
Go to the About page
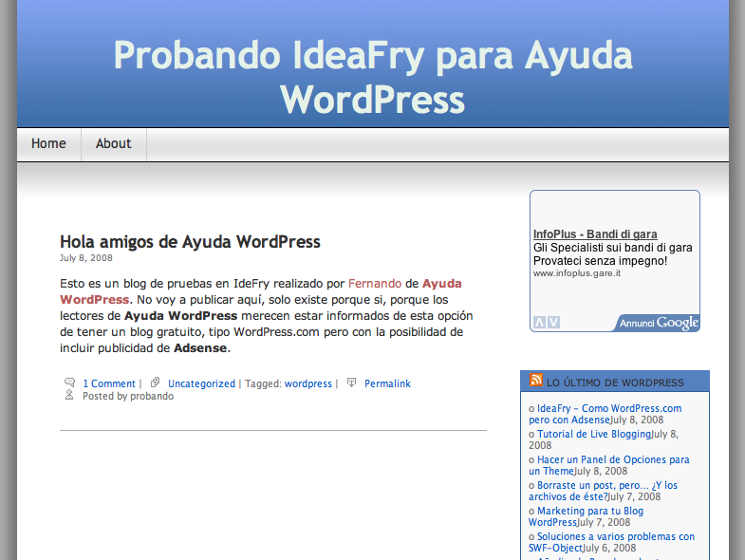click(113, 144)
